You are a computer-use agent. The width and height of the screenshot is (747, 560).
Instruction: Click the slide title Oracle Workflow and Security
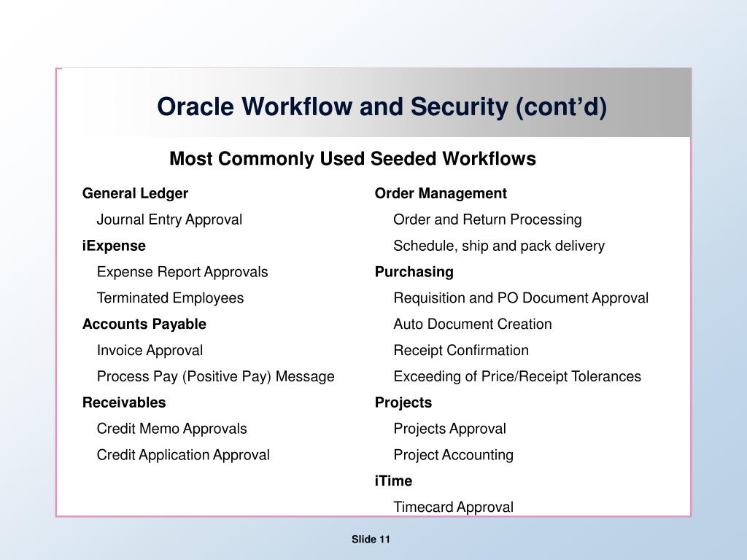coord(382,106)
